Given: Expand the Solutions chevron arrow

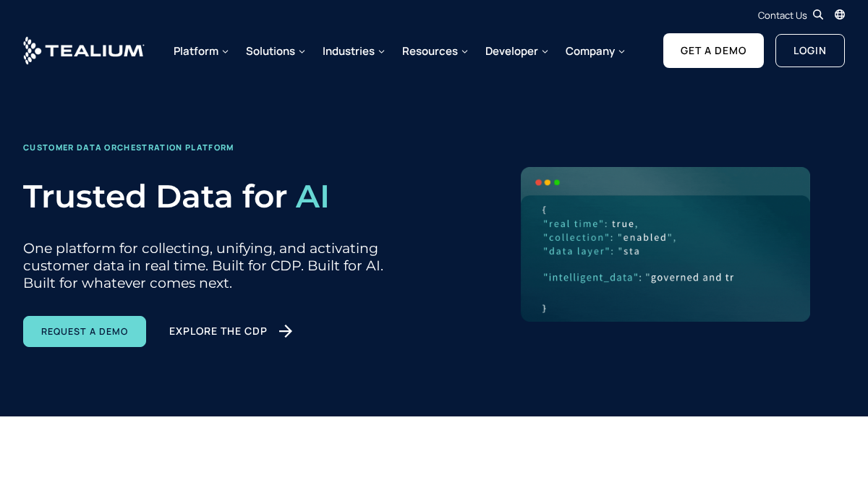Looking at the screenshot, I should [302, 51].
